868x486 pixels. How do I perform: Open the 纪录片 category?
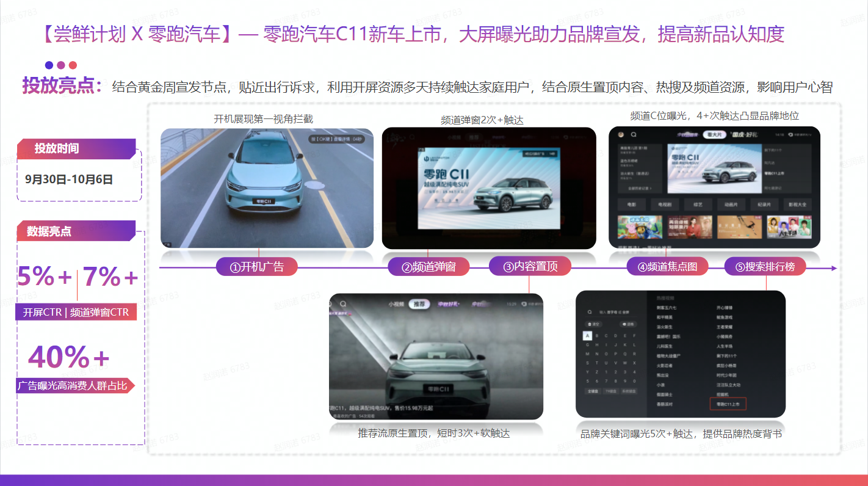(x=764, y=205)
